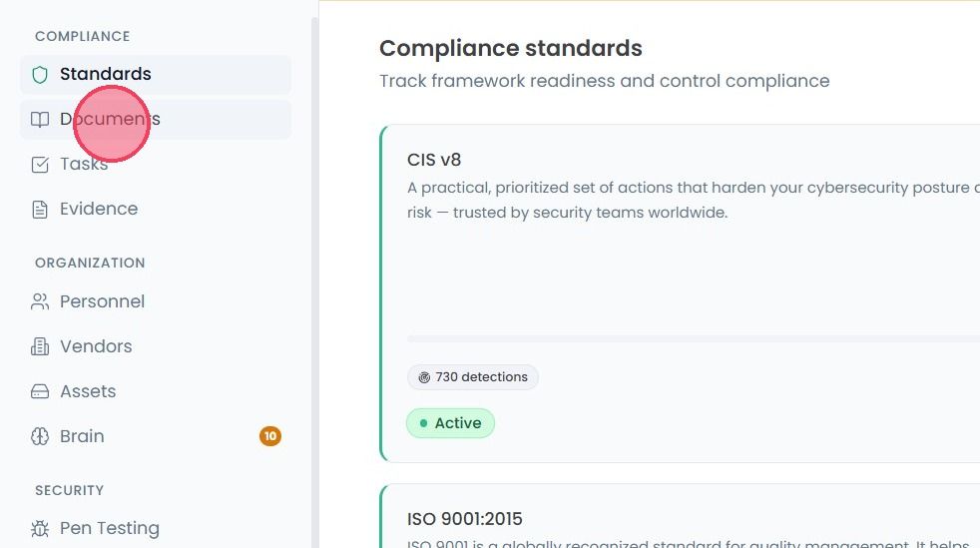This screenshot has height=548, width=980.
Task: Click the Assets drive icon
Action: (x=40, y=392)
